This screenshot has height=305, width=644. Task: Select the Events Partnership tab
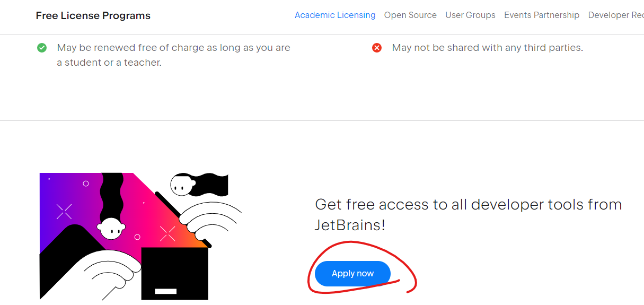pos(542,15)
